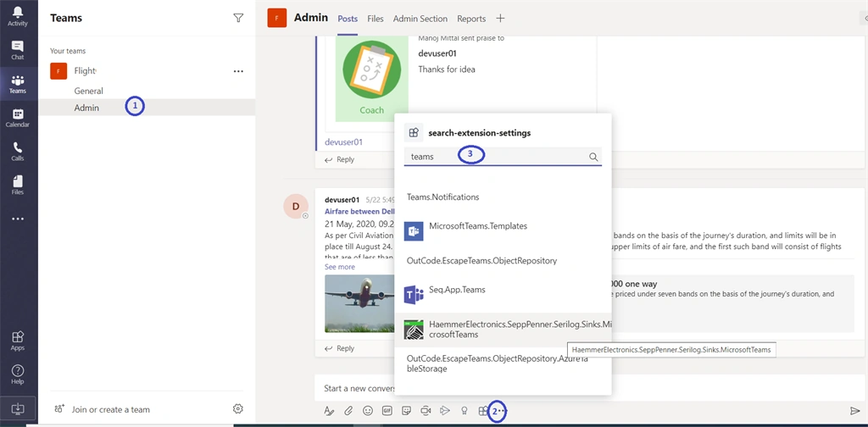Open the Praise badge extension
868x427 pixels.
click(465, 410)
